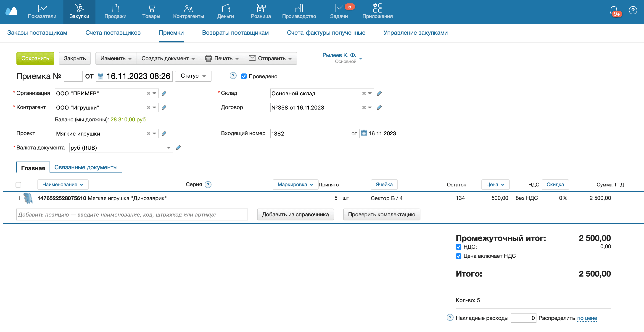
Task: Open the notifications bell icon
Action: coord(614,10)
